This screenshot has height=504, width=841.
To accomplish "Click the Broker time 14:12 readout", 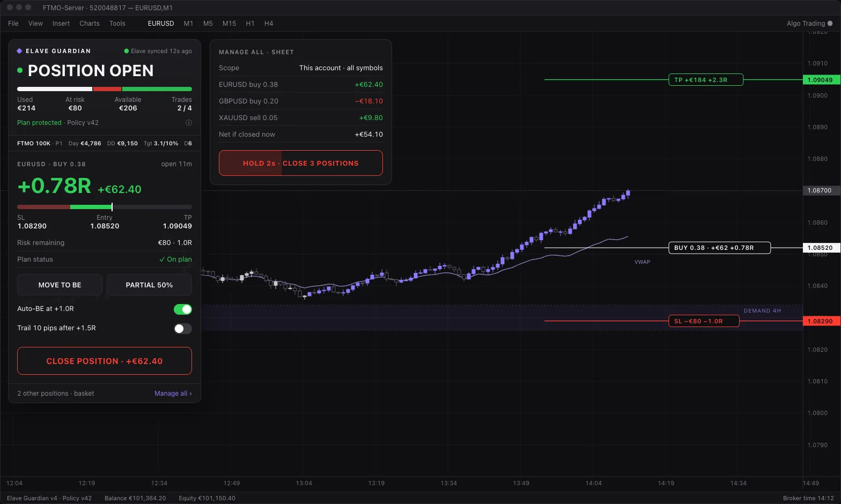I will pyautogui.click(x=808, y=498).
